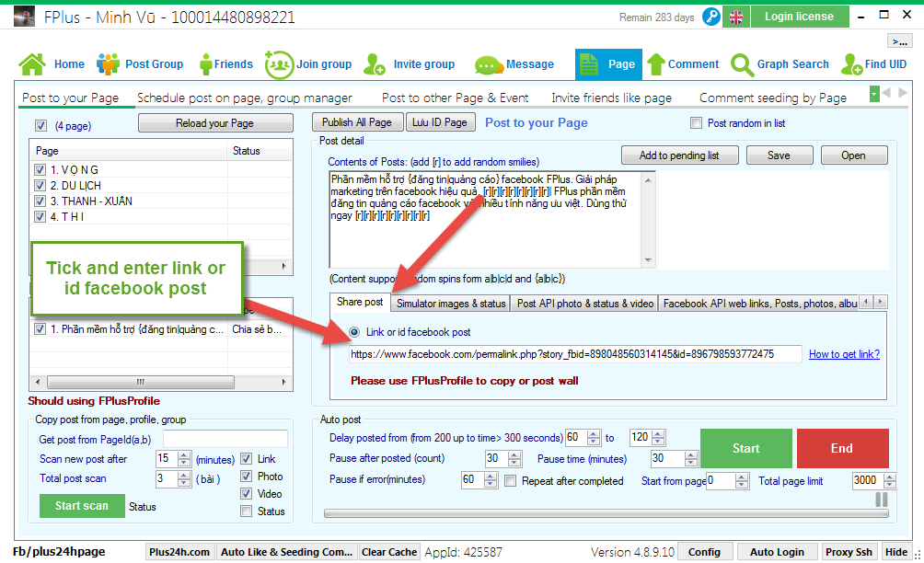Open the Graph Search magnifier icon
Viewport: 924px width, 563px height.
tap(742, 64)
